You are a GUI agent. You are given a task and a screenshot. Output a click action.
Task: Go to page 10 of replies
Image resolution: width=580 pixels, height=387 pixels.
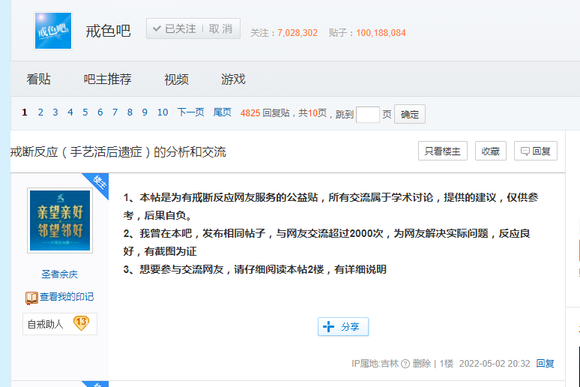click(163, 112)
